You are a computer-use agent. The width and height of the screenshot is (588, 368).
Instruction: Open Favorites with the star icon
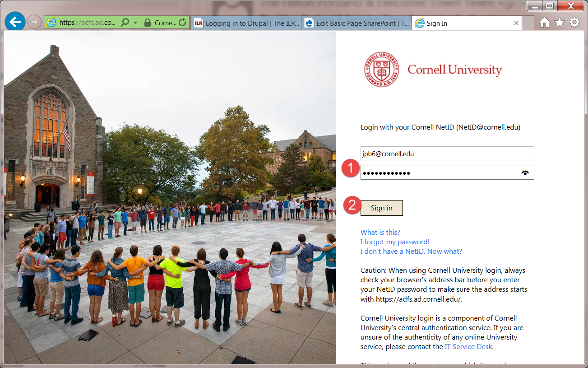click(560, 22)
